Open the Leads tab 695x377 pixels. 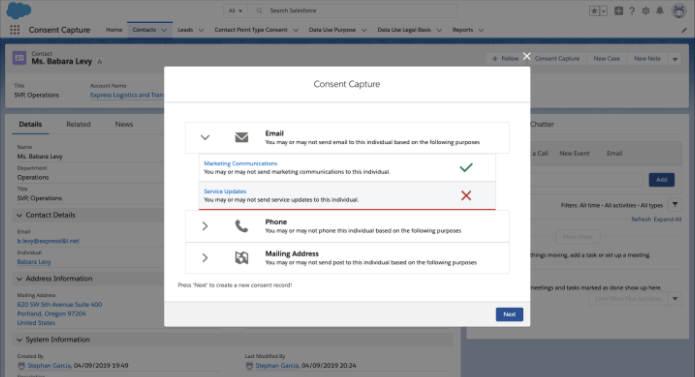click(x=185, y=30)
